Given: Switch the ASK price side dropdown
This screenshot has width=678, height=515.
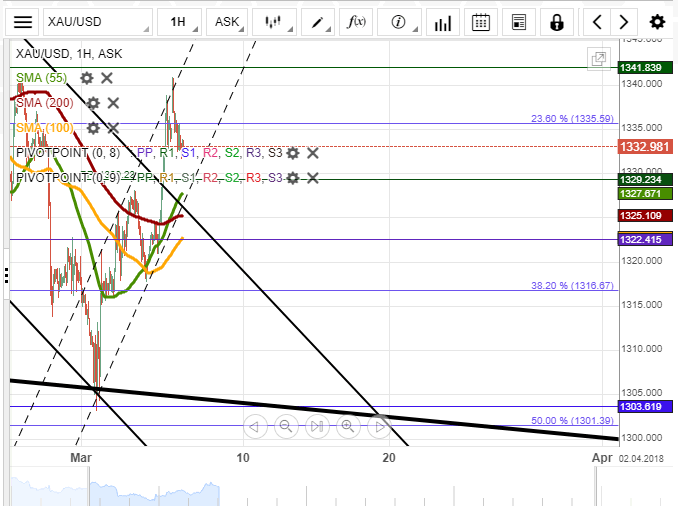Looking at the screenshot, I should pos(227,22).
